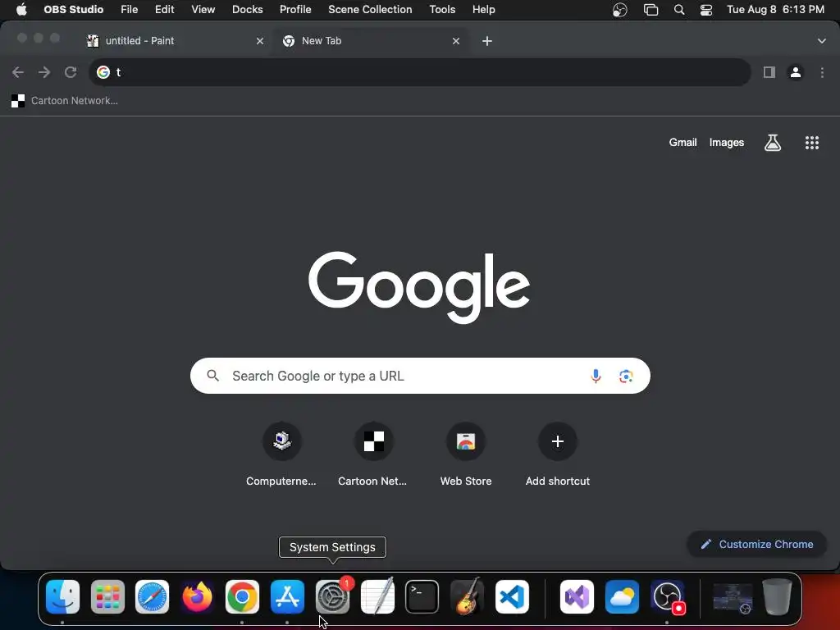Open the Help menu
This screenshot has height=630, width=840.
484,10
